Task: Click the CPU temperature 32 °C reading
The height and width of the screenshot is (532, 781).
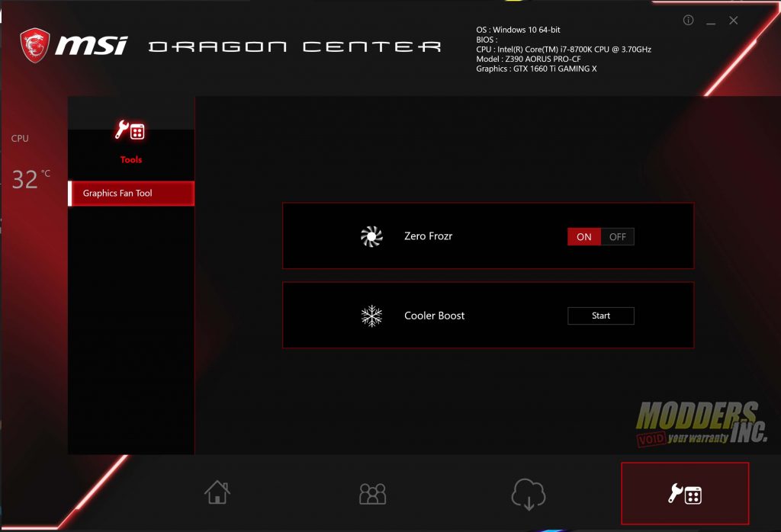Action: pyautogui.click(x=31, y=179)
